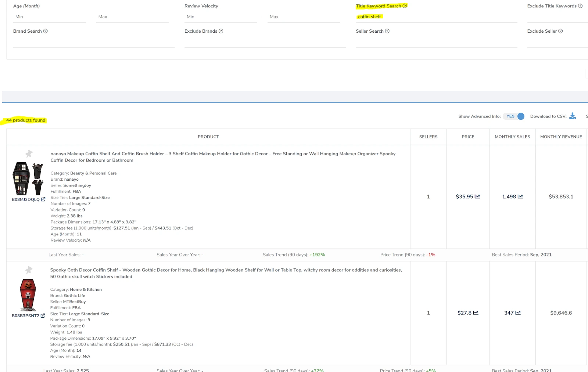
Task: Click the red coffin shelf product thumbnail
Action: [28, 295]
